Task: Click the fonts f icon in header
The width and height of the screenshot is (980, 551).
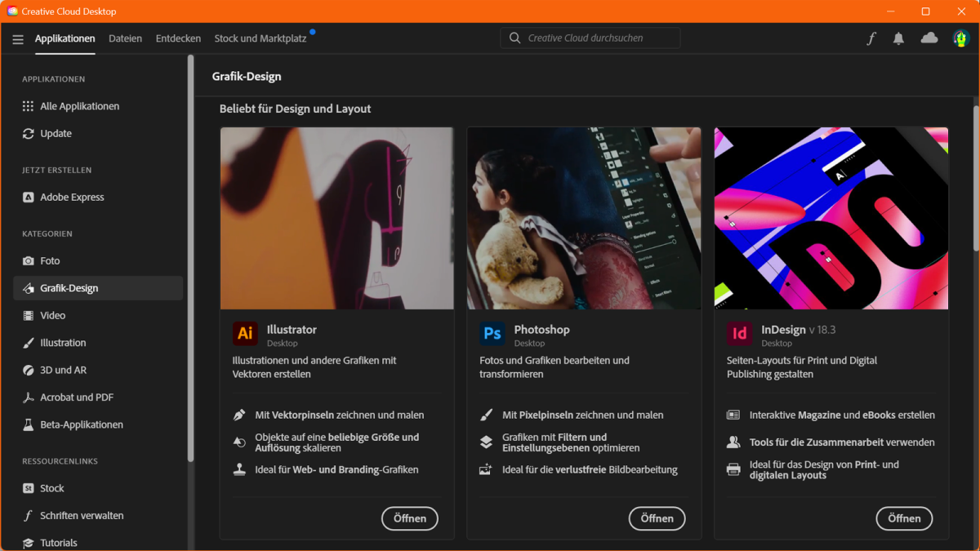Action: [x=871, y=38]
